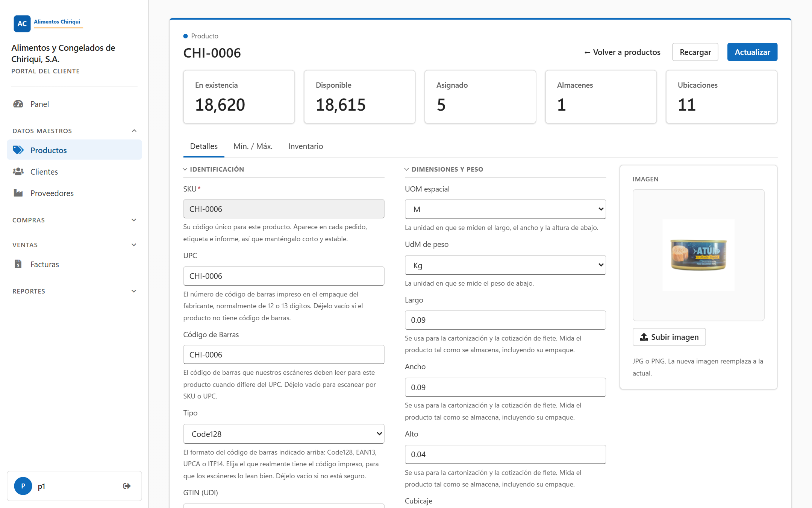Switch to the Mín. / Máx. tab
The image size is (812, 508).
coord(253,146)
